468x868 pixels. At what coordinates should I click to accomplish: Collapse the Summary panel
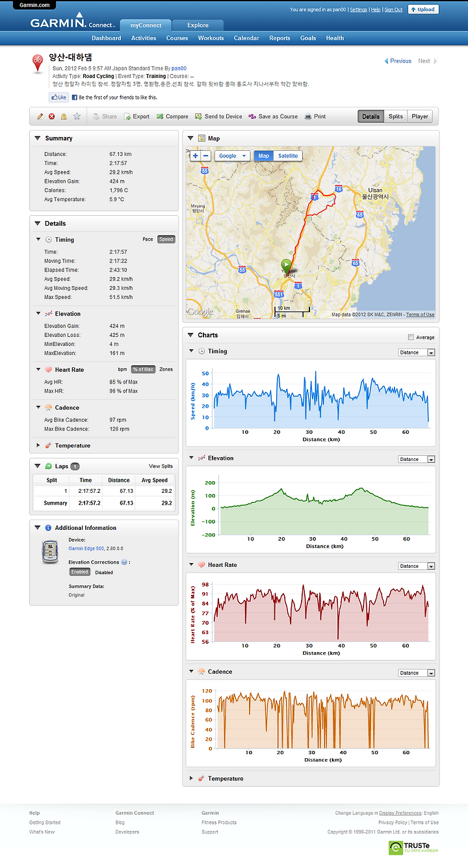click(38, 138)
